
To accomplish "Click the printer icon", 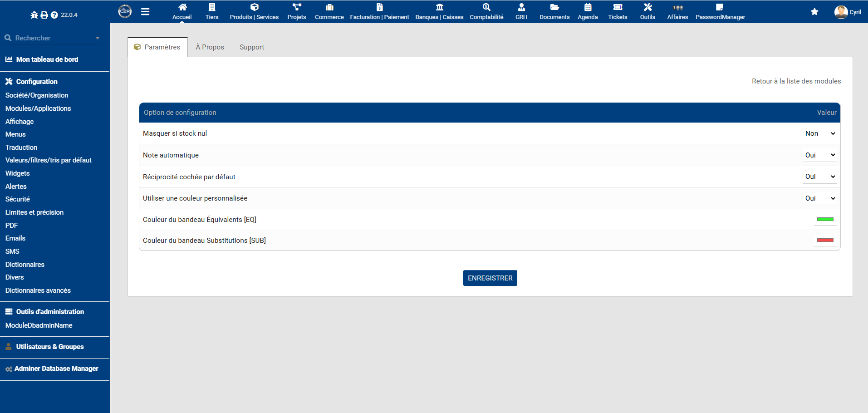I will click(x=44, y=15).
